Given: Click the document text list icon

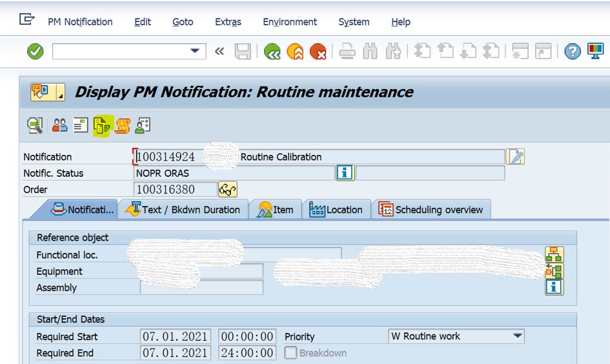Looking at the screenshot, I should click(81, 126).
